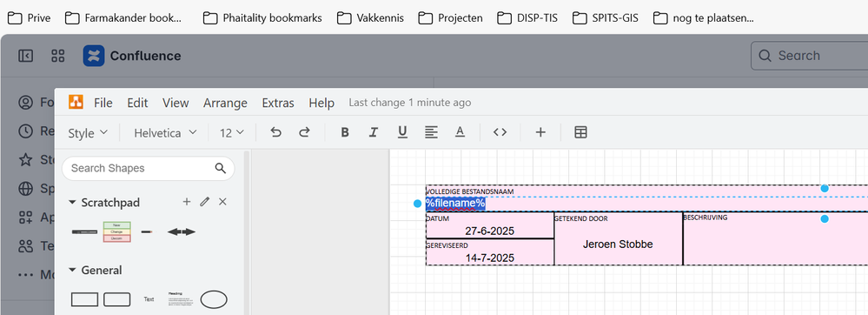Open the File menu
Screen dimensions: 868x315
103,103
